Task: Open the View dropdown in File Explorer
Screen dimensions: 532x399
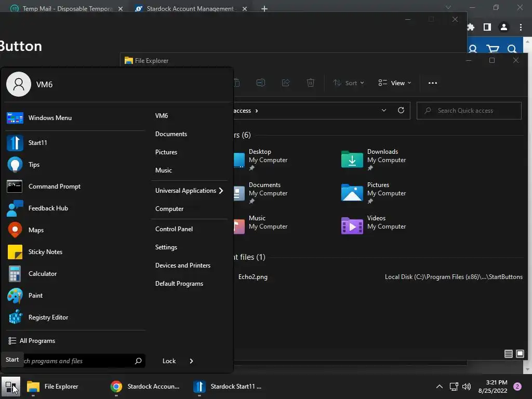Action: coord(395,83)
